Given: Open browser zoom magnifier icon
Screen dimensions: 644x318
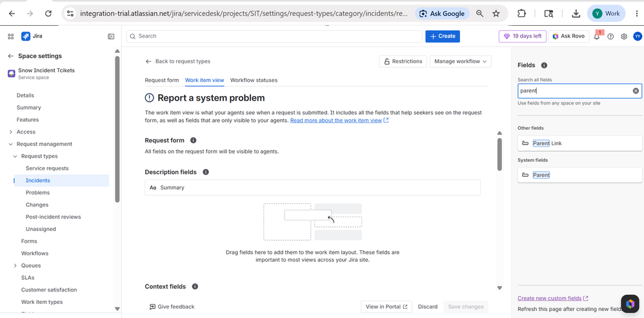Looking at the screenshot, I should tap(479, 14).
